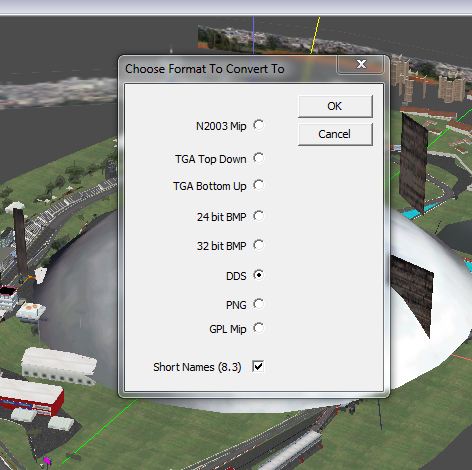Select the GPL Mip radio button
472x470 pixels.
click(x=258, y=328)
